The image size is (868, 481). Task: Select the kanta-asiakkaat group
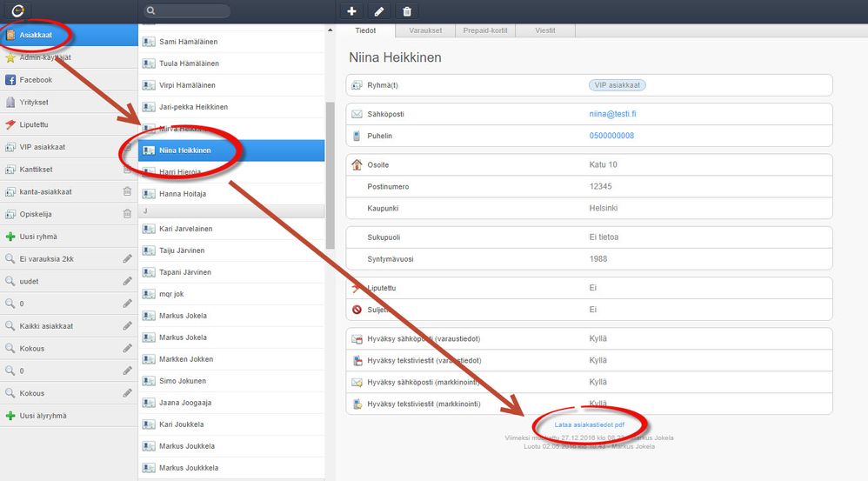point(69,192)
